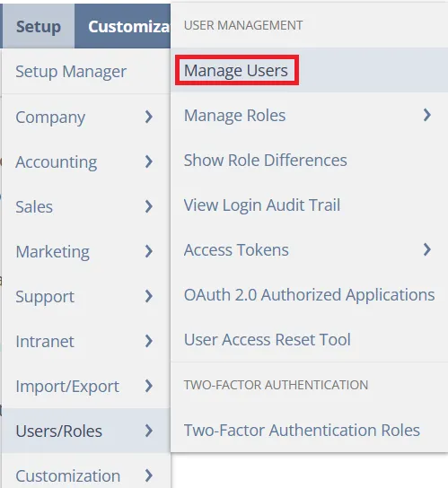Select Manage Users
The image size is (448, 488).
[x=236, y=70]
